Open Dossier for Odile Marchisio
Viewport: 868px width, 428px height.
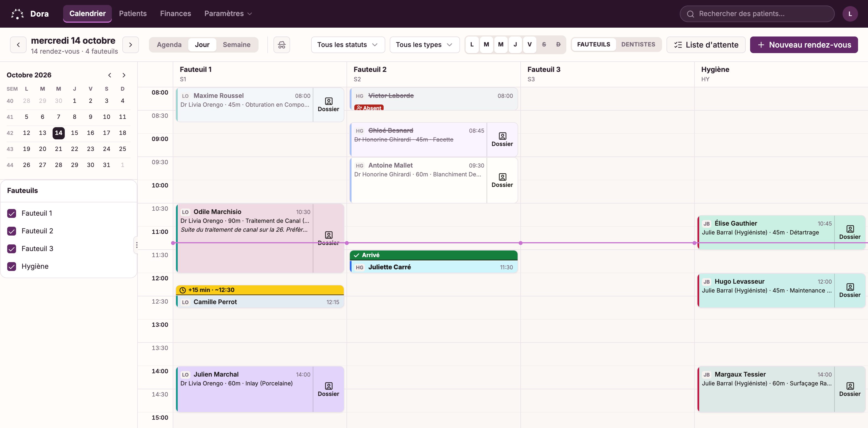328,238
